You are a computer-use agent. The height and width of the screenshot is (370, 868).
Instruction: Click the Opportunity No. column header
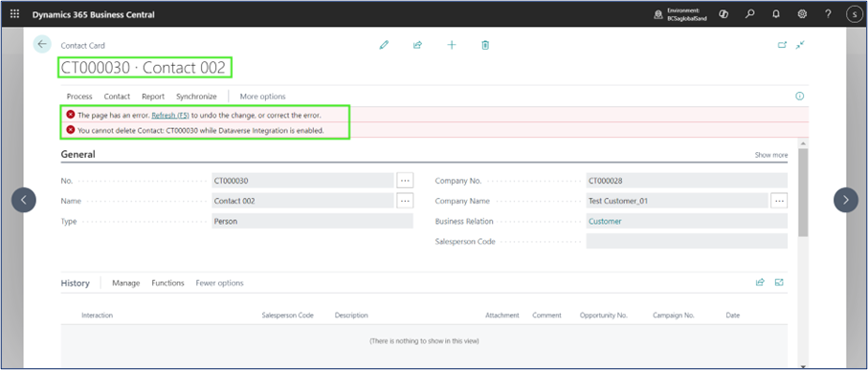coord(604,316)
